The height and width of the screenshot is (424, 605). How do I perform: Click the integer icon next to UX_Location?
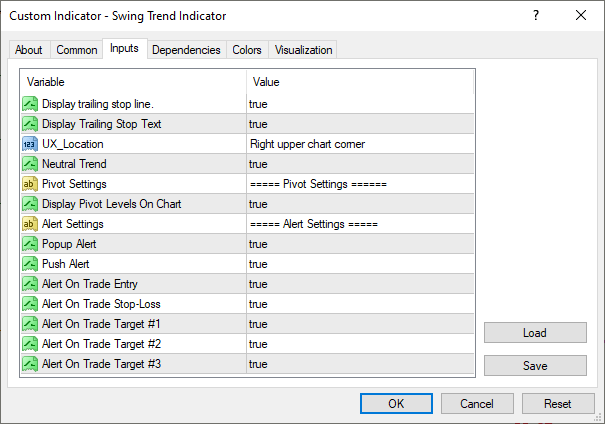(x=30, y=144)
